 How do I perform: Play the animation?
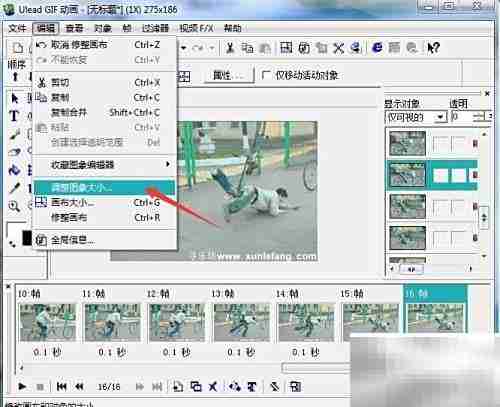[x=22, y=387]
